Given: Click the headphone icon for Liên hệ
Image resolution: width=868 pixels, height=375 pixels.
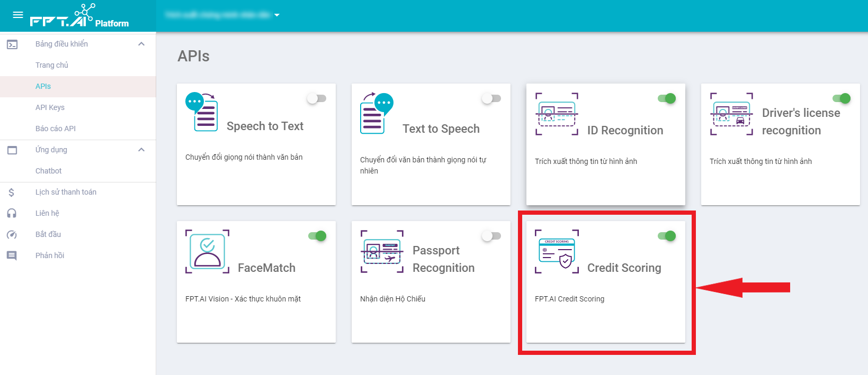Looking at the screenshot, I should click(x=12, y=213).
